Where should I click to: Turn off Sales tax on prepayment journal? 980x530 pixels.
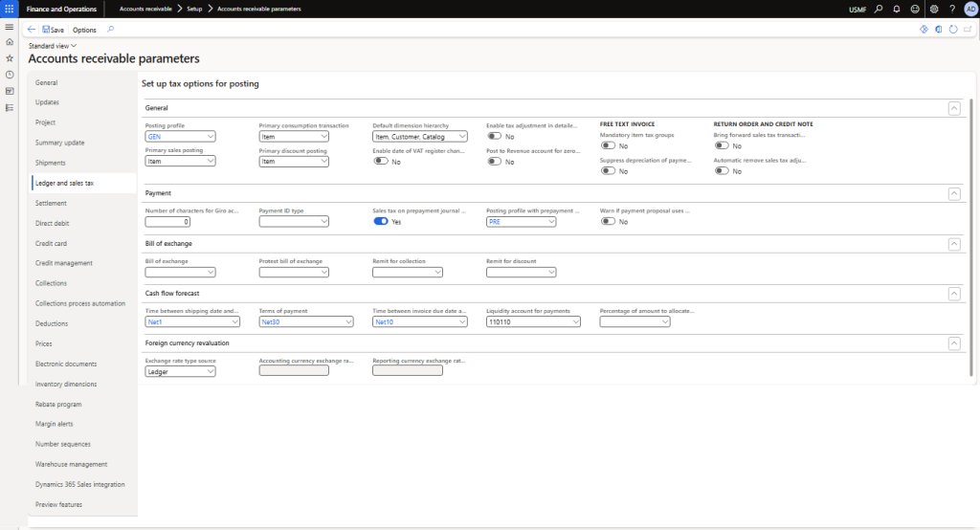coord(381,221)
